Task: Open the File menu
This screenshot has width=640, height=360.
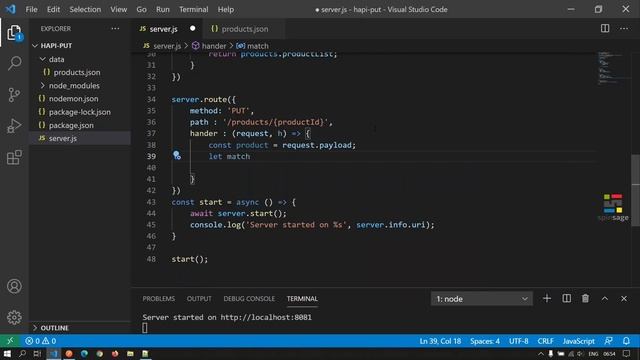Action: click(31, 9)
